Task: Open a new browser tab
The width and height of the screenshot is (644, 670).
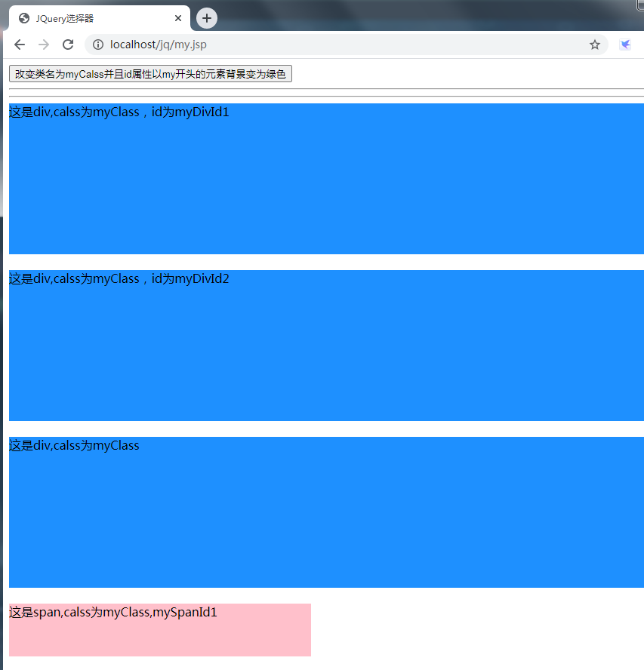Action: coord(207,18)
